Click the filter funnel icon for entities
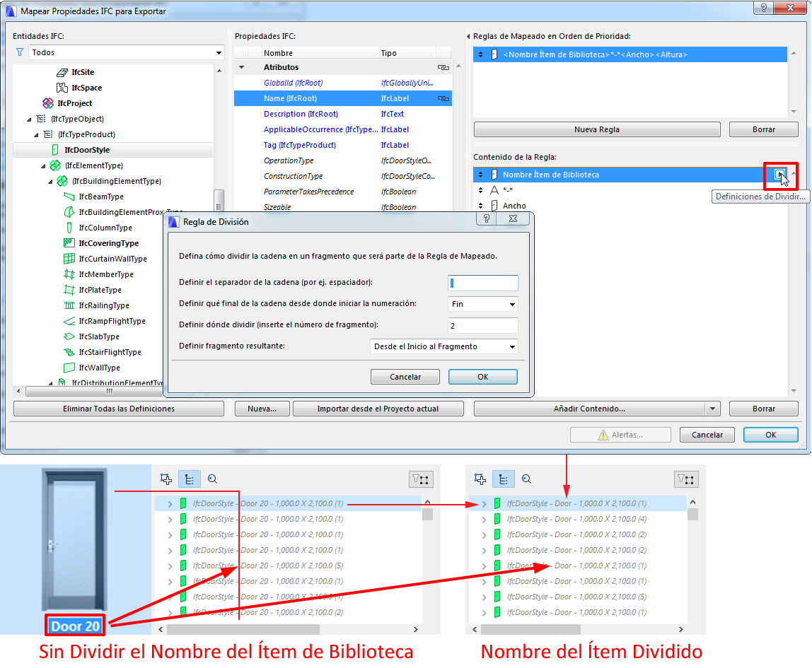812x668 pixels. pos(20,52)
